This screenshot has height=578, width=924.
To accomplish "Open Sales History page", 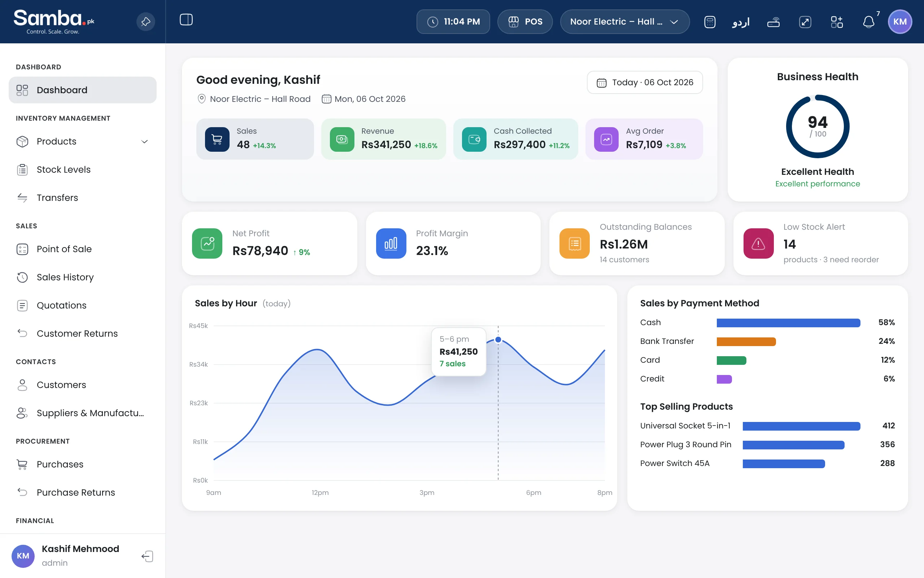I will click(82, 277).
